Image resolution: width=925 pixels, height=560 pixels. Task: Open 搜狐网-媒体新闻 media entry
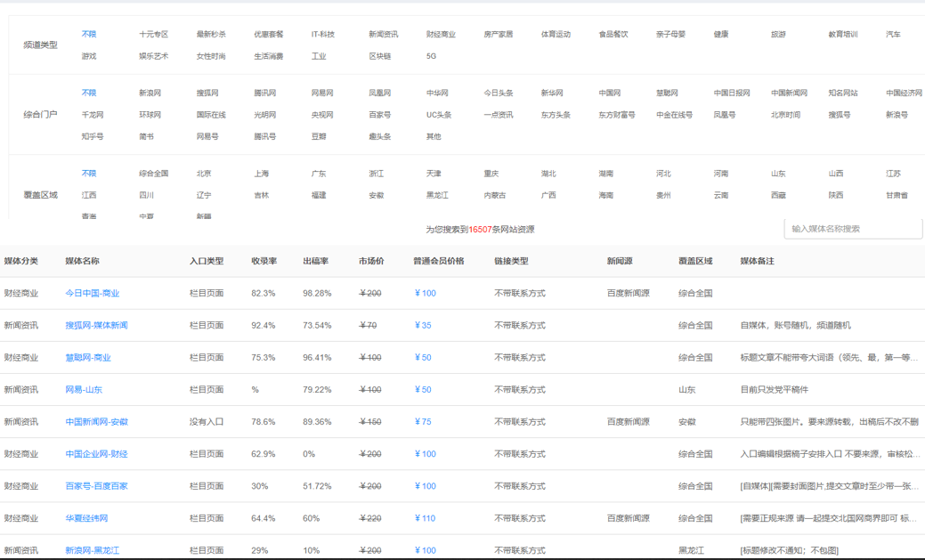point(96,325)
